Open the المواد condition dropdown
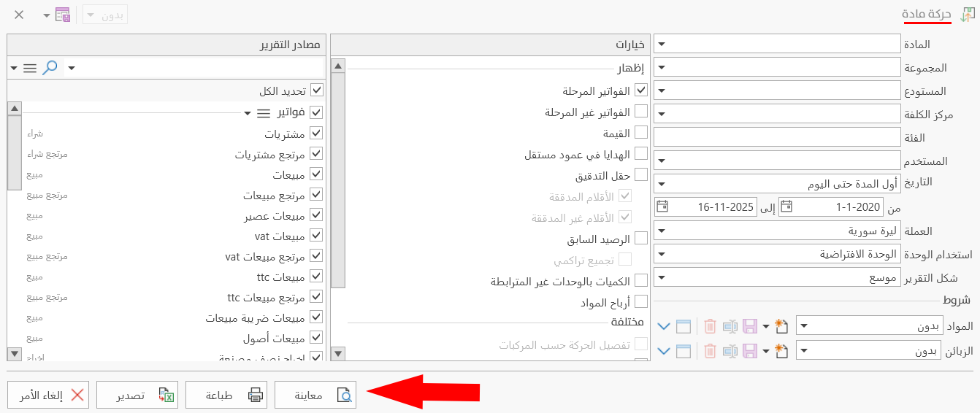Image resolution: width=980 pixels, height=413 pixels. (x=803, y=326)
